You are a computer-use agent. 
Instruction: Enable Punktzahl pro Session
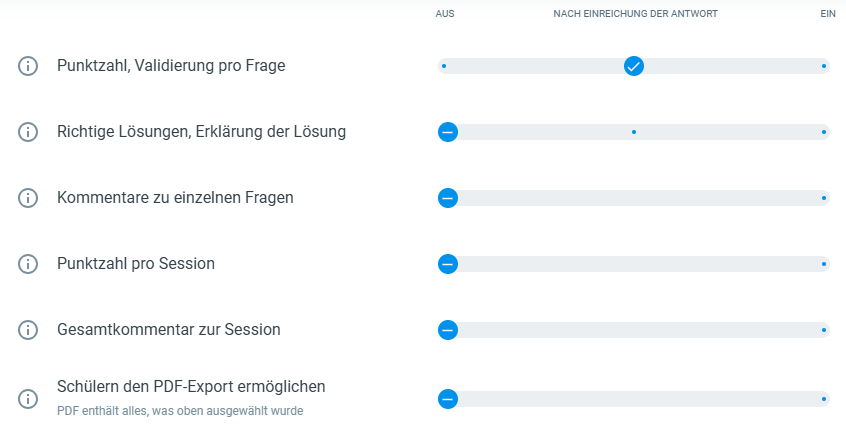click(x=824, y=264)
